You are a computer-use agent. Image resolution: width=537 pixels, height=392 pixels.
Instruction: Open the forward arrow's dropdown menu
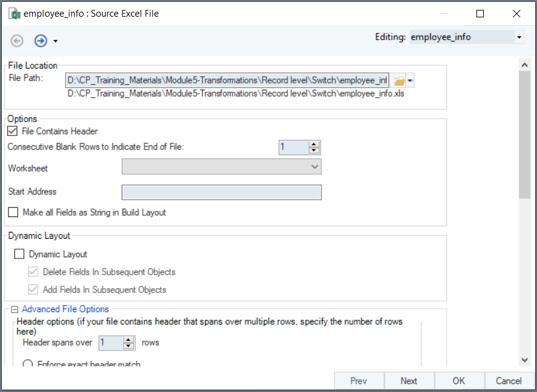56,41
